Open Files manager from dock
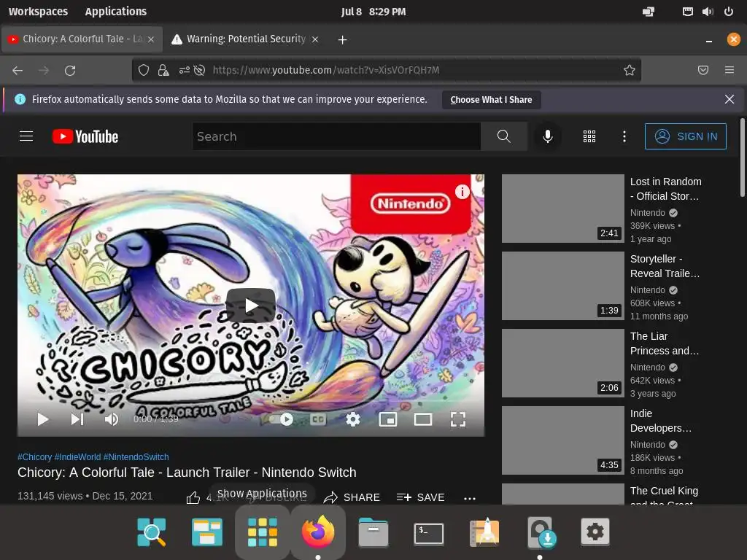This screenshot has width=747, height=560. click(373, 532)
